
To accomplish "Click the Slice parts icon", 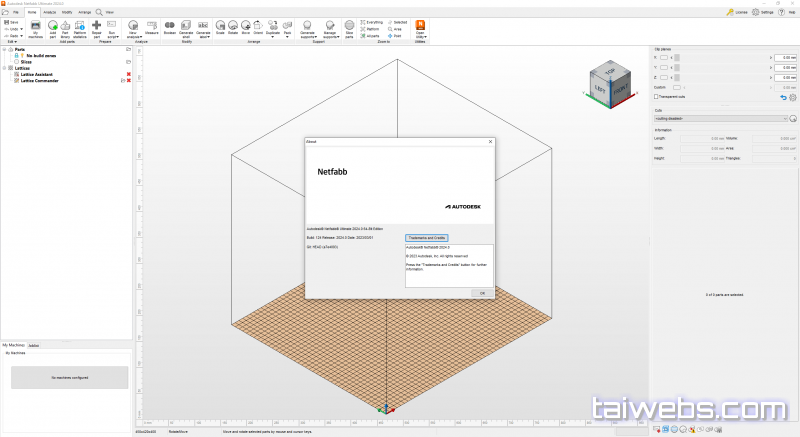I will tap(349, 25).
